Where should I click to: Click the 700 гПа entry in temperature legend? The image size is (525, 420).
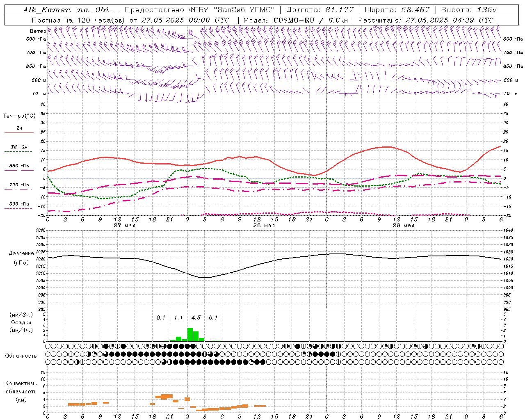(x=19, y=185)
